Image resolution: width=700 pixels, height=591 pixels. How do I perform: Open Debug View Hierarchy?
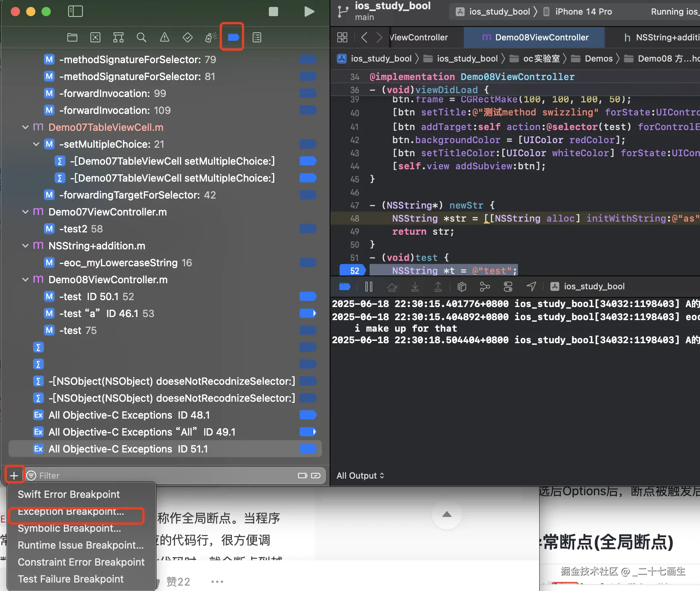(462, 286)
